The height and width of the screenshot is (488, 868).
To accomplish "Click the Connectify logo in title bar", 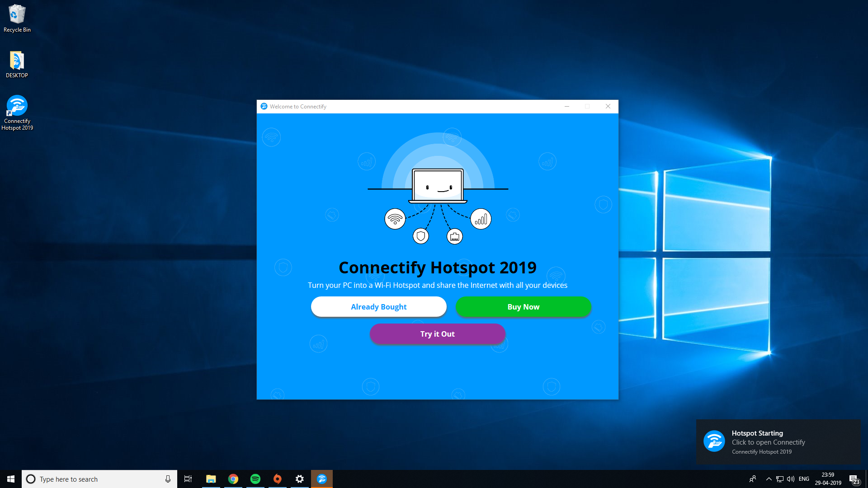I will click(264, 106).
